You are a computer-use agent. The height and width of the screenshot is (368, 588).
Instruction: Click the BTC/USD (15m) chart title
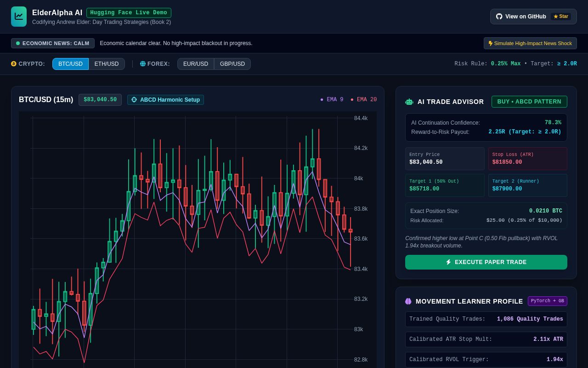[46, 100]
